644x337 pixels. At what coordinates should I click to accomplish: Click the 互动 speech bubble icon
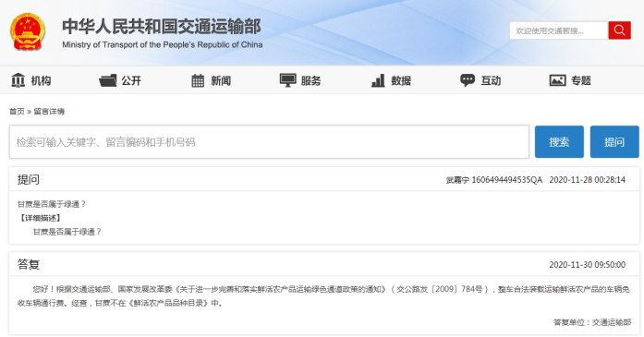click(468, 80)
